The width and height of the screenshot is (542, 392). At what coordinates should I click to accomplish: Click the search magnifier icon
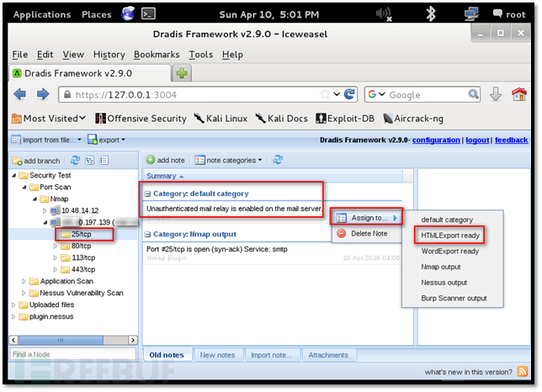point(473,94)
